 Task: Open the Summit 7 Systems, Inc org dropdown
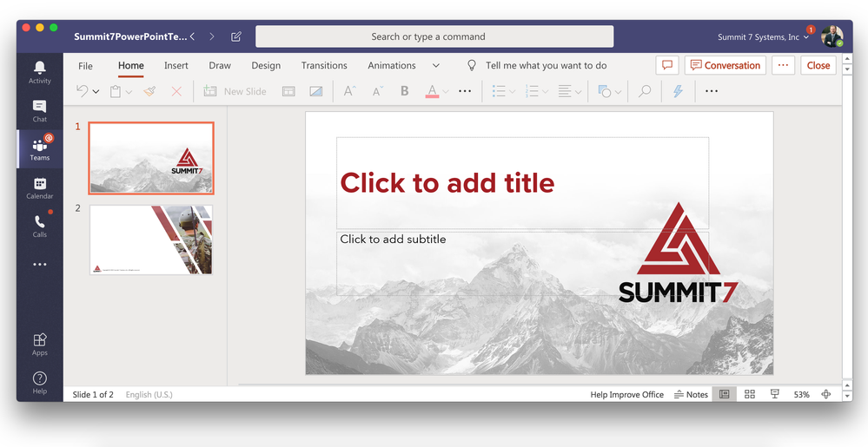pyautogui.click(x=763, y=37)
